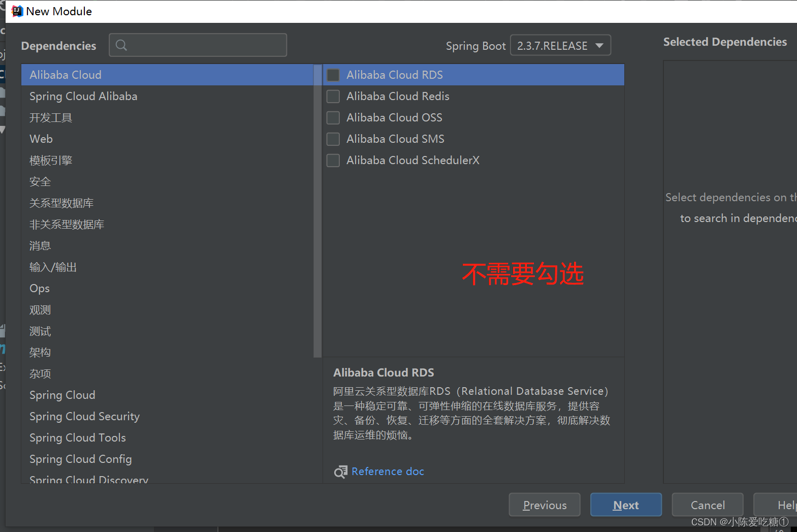The height and width of the screenshot is (532, 797).
Task: Check the Alibaba Cloud RDS checkbox
Action: (x=333, y=75)
